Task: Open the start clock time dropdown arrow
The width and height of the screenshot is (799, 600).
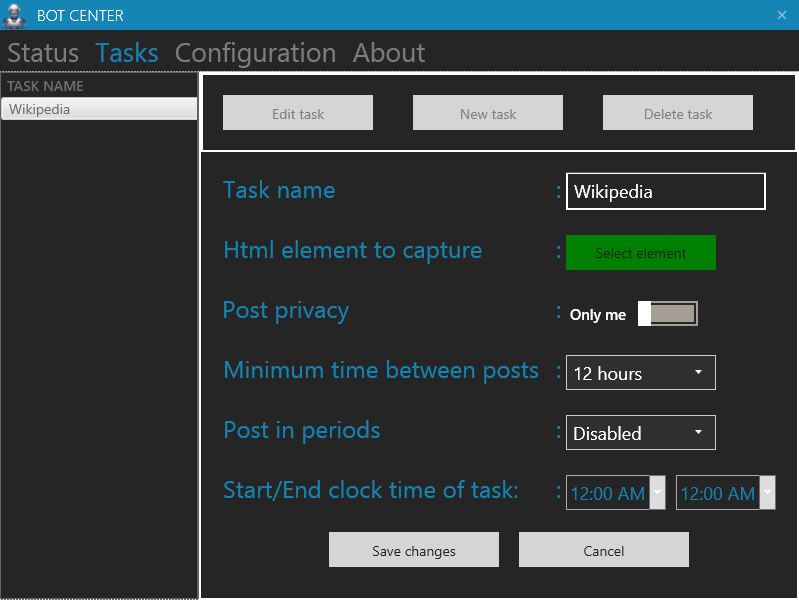Action: [657, 492]
